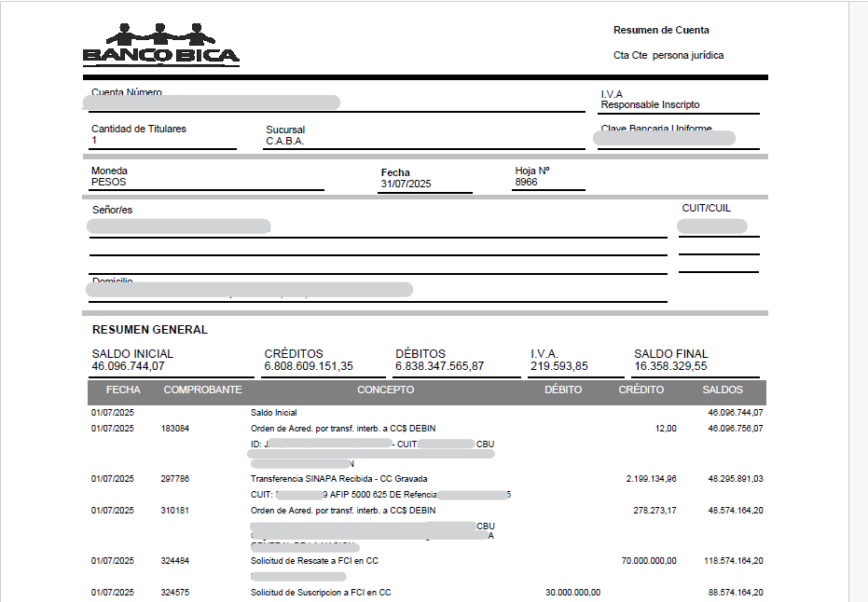
Task: Click the FECHA column header
Action: click(x=123, y=390)
